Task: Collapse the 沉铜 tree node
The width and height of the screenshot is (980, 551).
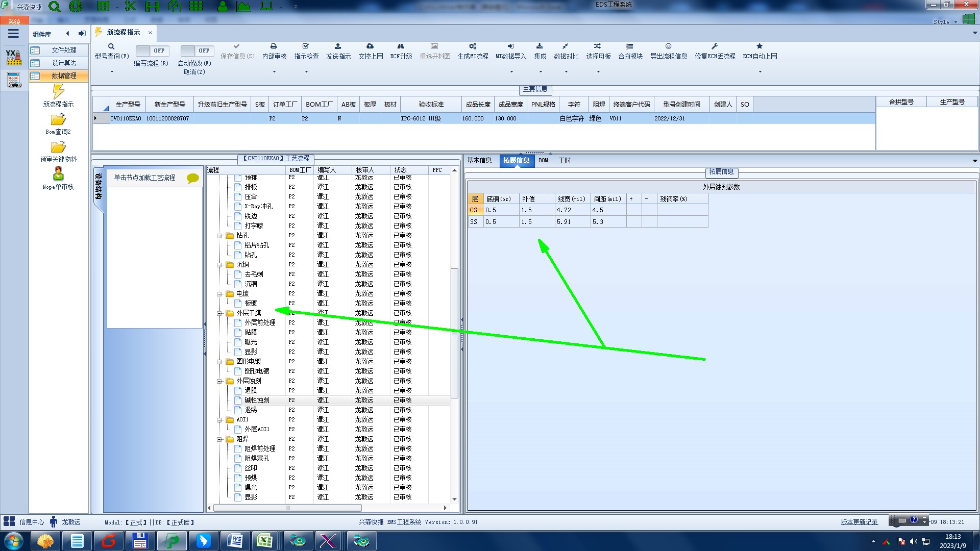Action: (219, 265)
